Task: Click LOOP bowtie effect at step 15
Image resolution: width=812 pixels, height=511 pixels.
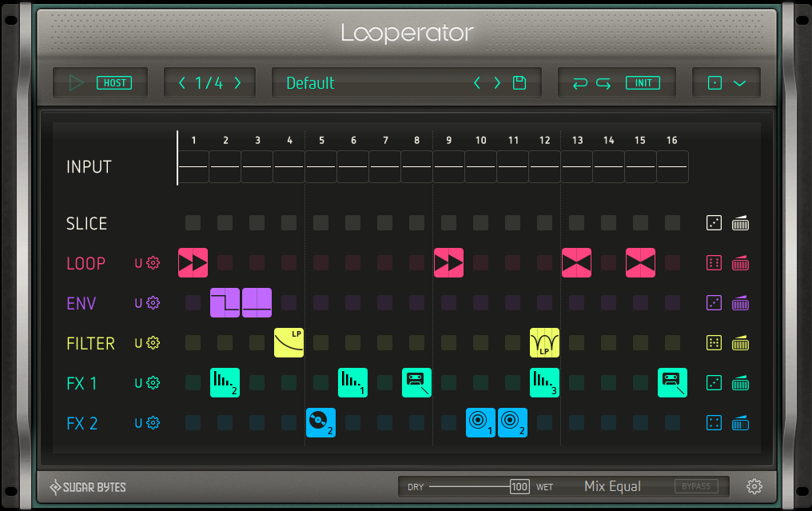Action: point(641,263)
